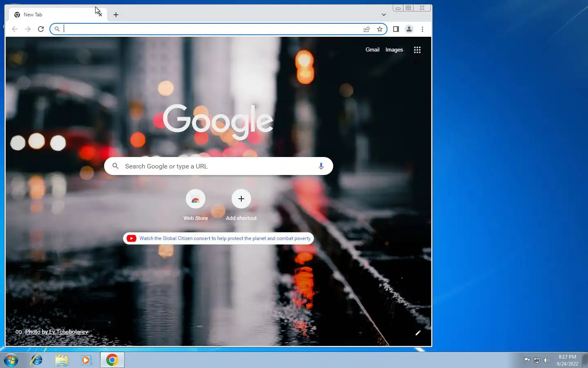Click the taskbar clock showing 8:17 PM
Viewport: 588px width, 368px height.
tap(567, 360)
